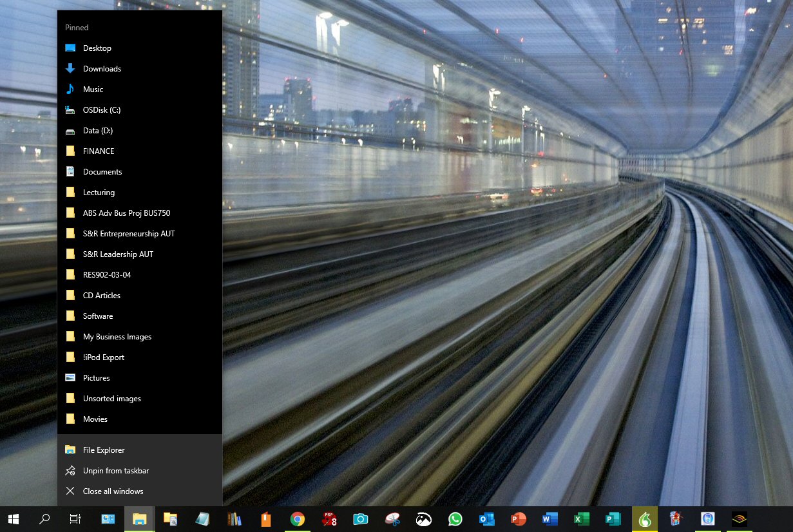Viewport: 793px width, 532px height.
Task: Click the Windows Search icon
Action: pos(44,519)
